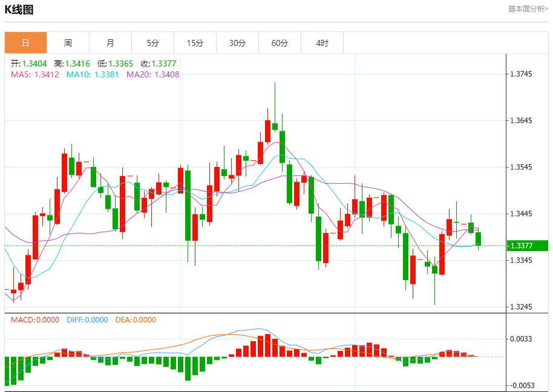Switch to the 4时 timeframe tab
Viewport: 553px width, 392px height.
322,43
